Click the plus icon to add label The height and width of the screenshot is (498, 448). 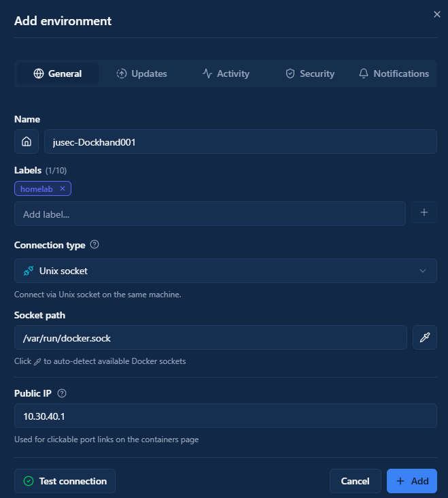tap(424, 213)
